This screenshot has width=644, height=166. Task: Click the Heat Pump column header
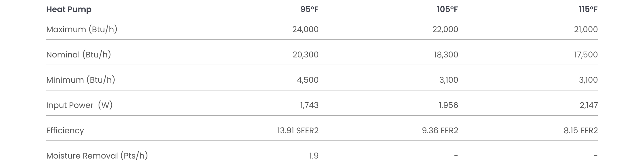point(69,9)
